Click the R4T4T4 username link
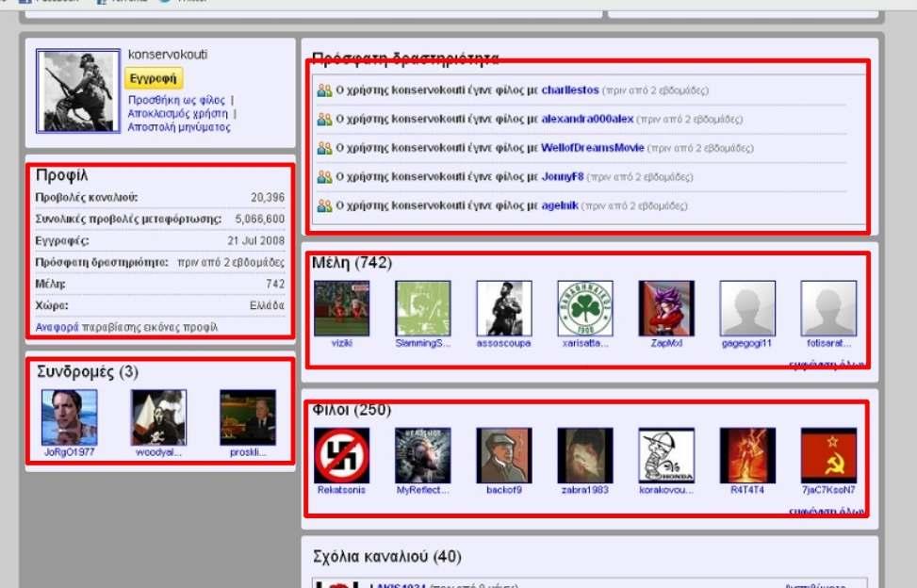This screenshot has height=588, width=917. pos(747,490)
